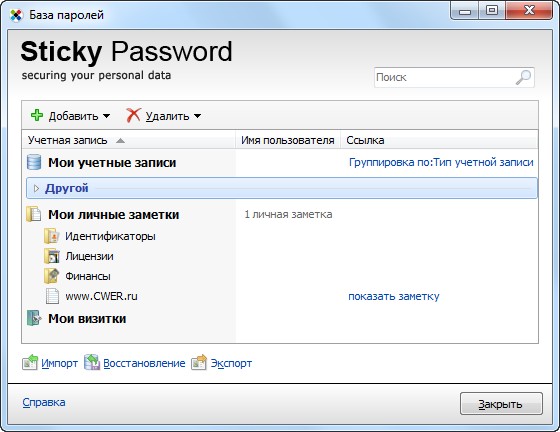Screen dimensions: 560x432
Task: Sort by Имя пользователя column header
Action: pyautogui.click(x=288, y=140)
